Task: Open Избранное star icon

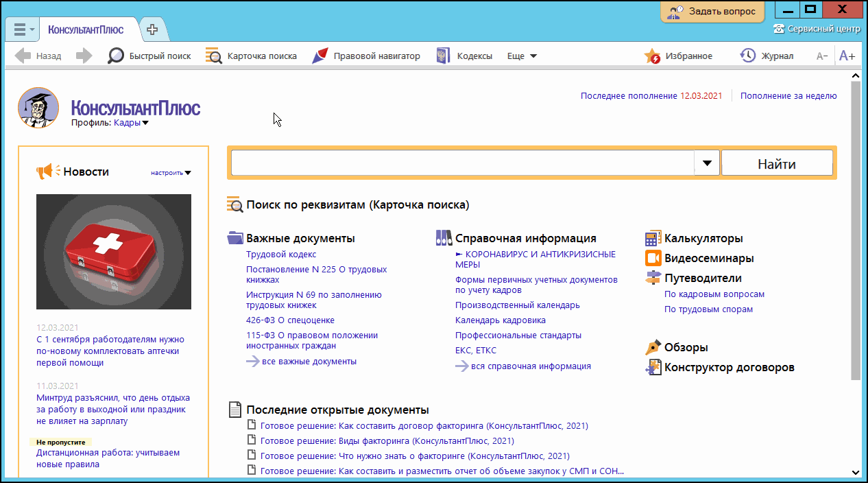Action: (652, 56)
